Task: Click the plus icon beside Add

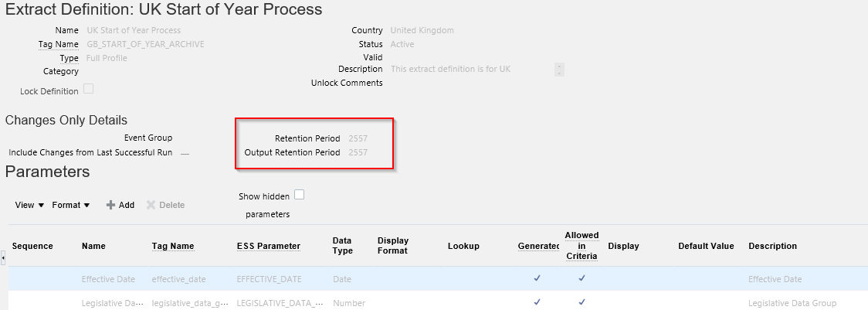Action: point(110,205)
